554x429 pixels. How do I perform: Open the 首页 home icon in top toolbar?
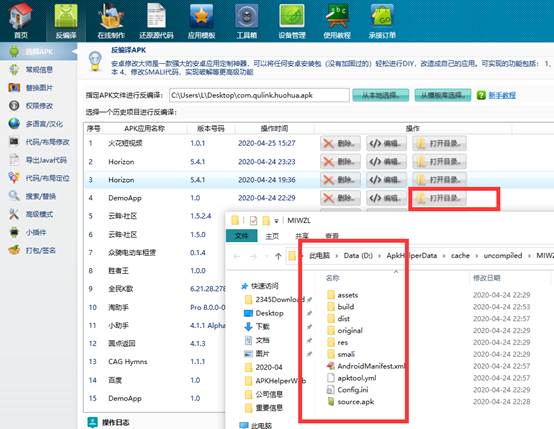20,20
